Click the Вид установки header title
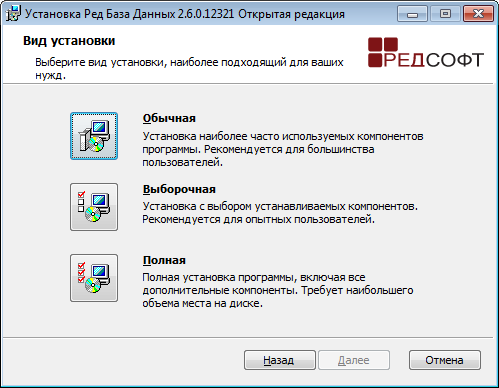The image size is (499, 388). point(69,41)
